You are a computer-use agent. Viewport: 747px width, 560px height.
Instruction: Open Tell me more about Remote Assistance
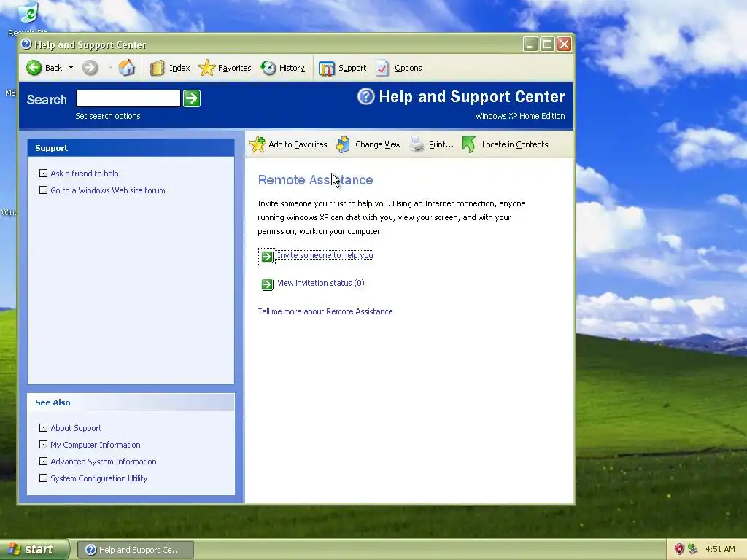[325, 311]
